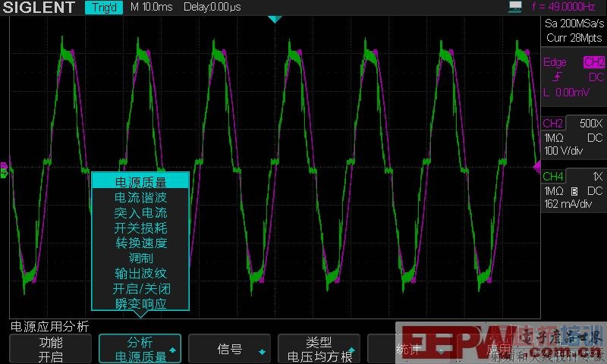Image resolution: width=607 pixels, height=364 pixels.
Task: Pick 开启/关闭 from the analysis list
Action: [x=140, y=288]
